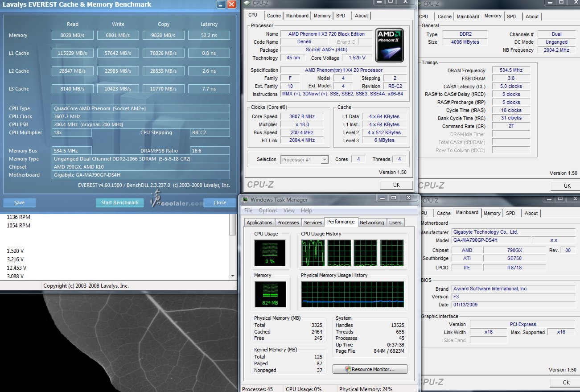
Task: Switch to the Processes tab in Task Manager
Action: click(288, 223)
